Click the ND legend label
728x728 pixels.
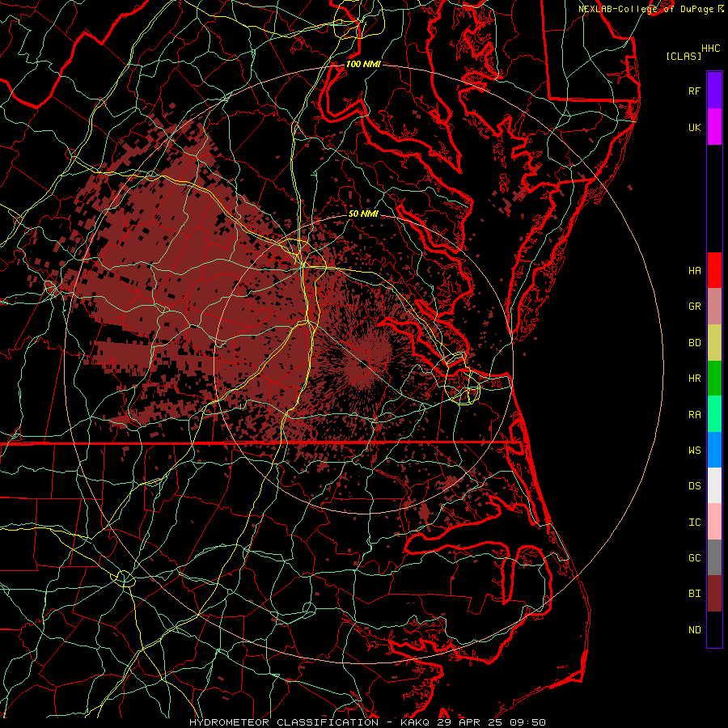pos(694,630)
